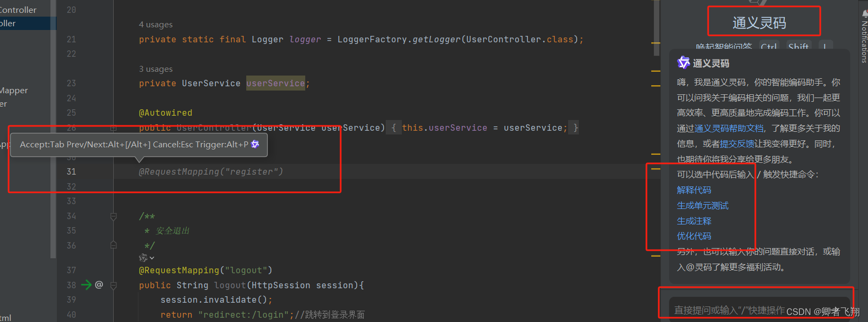This screenshot has width=868, height=322.
Task: Collapse the logout method fold marker on line 38
Action: [113, 286]
